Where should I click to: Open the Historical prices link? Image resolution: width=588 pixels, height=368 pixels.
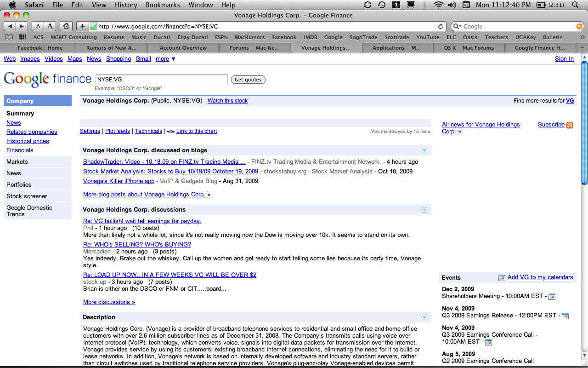point(28,141)
